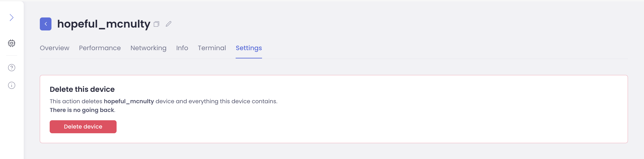Open Help via the question mark icon
Image resolution: width=644 pixels, height=159 pixels.
[x=11, y=67]
